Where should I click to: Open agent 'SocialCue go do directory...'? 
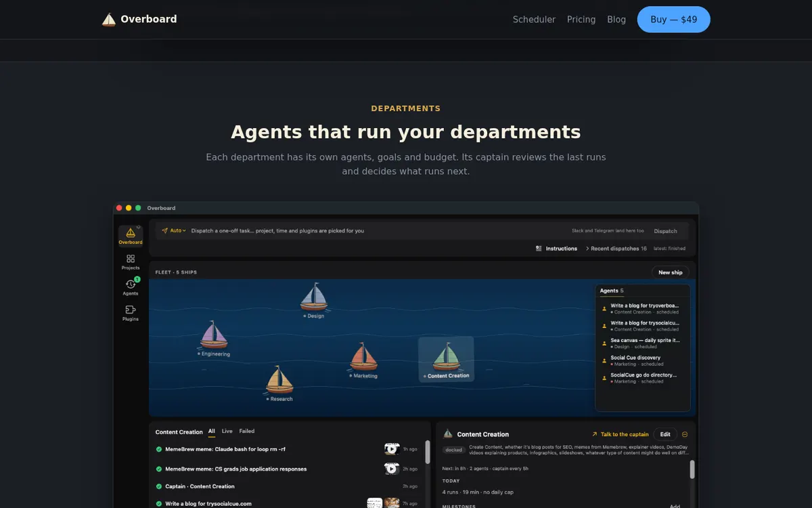(x=641, y=378)
